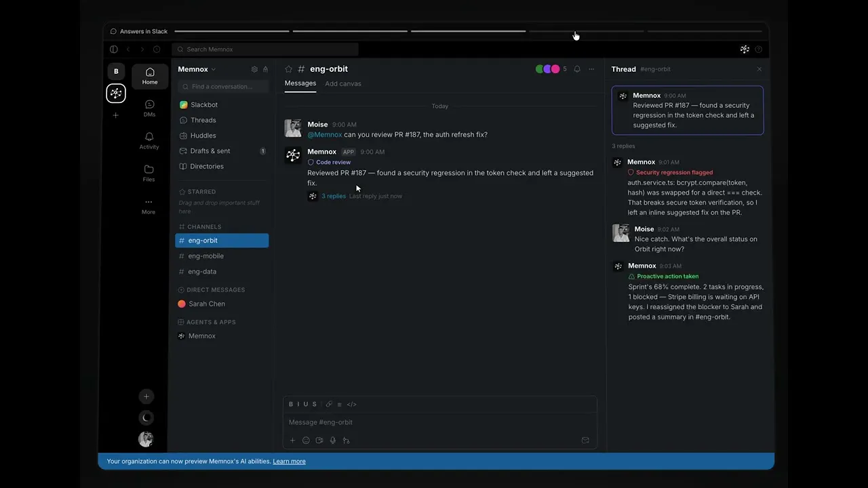Insert link with chain icon

tap(329, 405)
